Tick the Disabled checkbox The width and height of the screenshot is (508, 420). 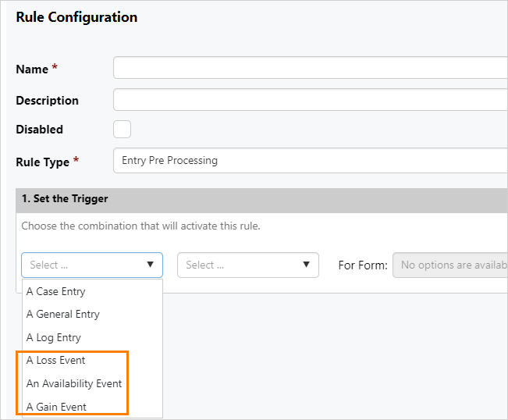122,130
